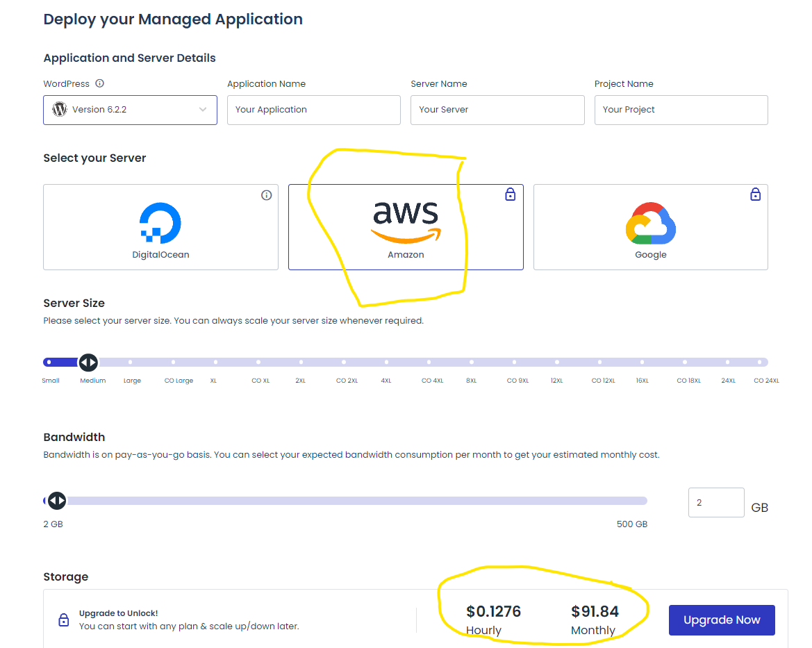812x648 pixels.
Task: Click the $0.1276 hourly price
Action: click(x=493, y=612)
